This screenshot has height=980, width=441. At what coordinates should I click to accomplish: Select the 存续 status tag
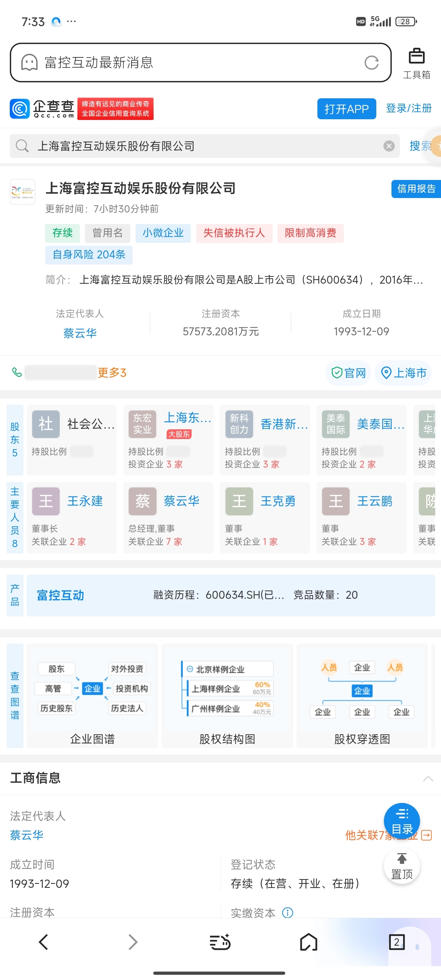click(x=63, y=233)
